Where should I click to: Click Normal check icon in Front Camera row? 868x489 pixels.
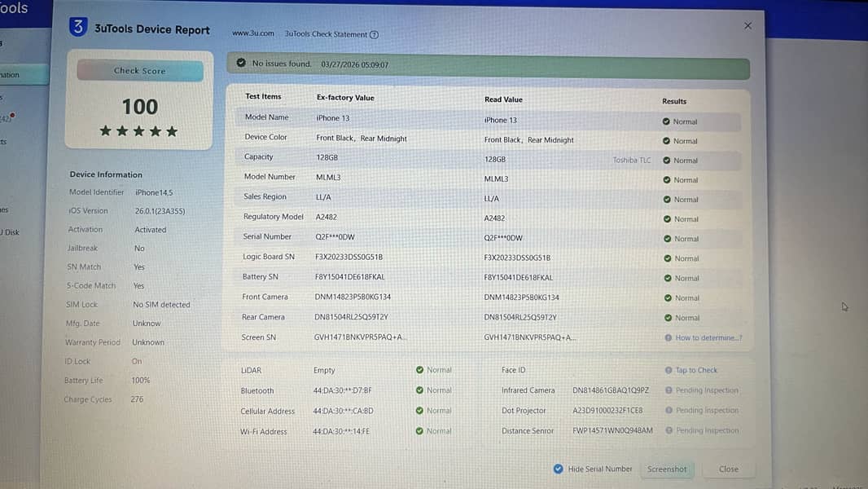pyautogui.click(x=668, y=298)
